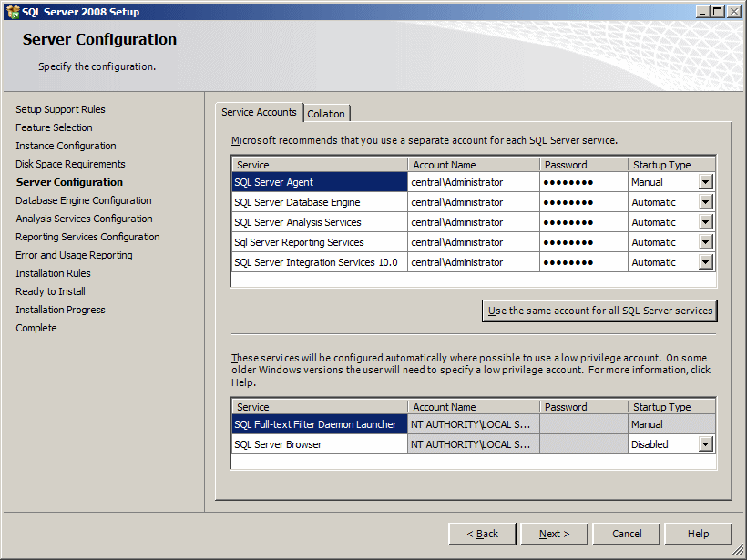Select the SQL Server Analysis Services row

[x=320, y=222]
